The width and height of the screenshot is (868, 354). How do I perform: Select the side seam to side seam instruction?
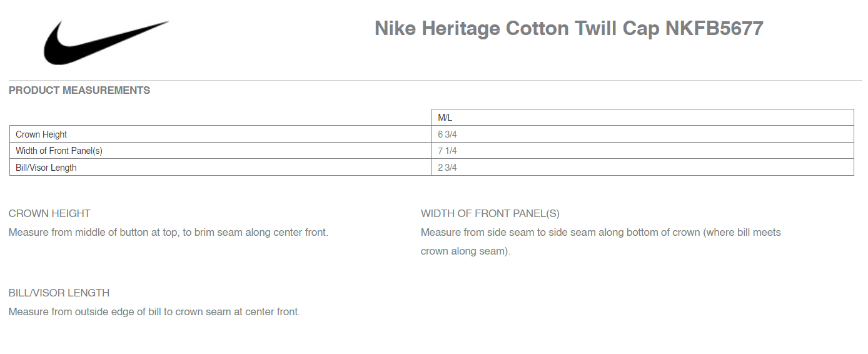coord(601,233)
